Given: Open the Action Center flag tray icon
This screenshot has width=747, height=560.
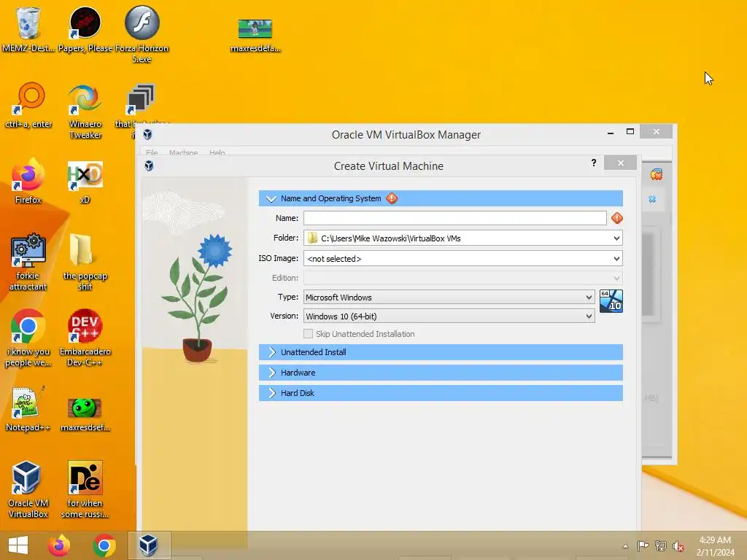Looking at the screenshot, I should click(643, 546).
